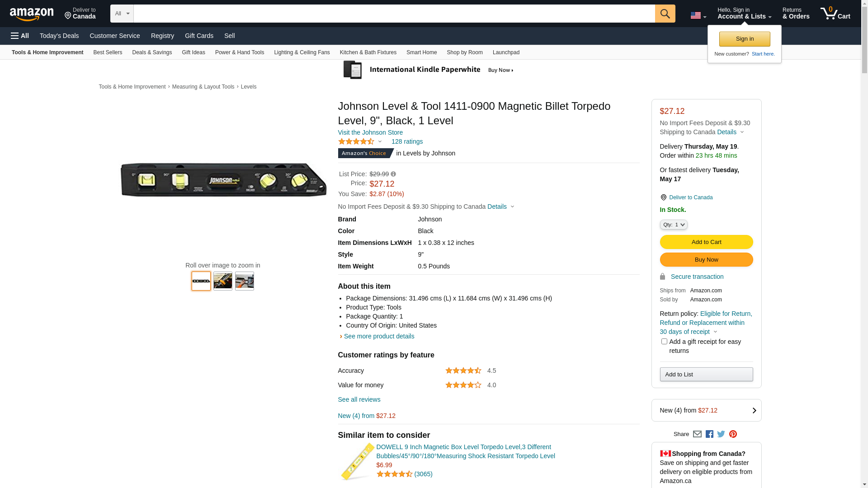This screenshot has height=488, width=868.
Task: Click the search magnifier button
Action: pos(665,14)
